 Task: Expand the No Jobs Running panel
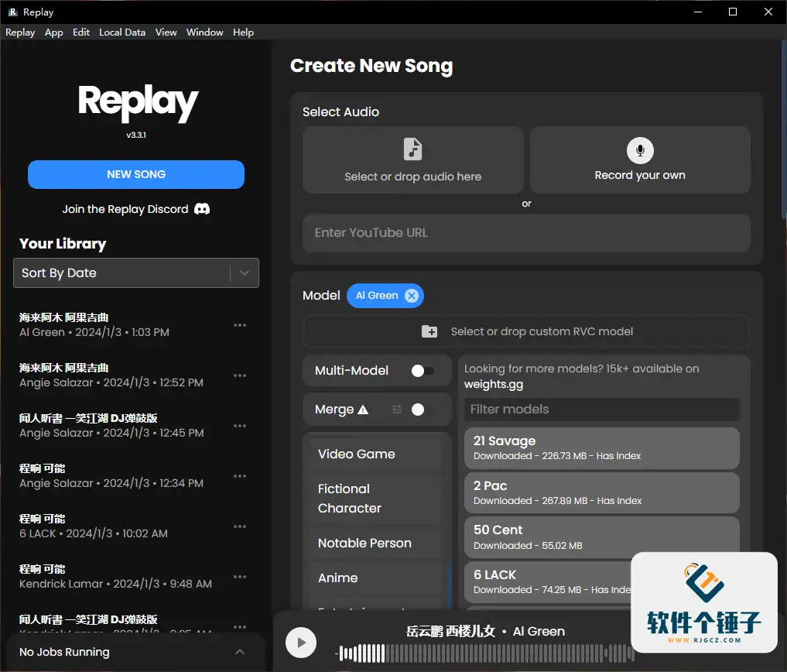click(240, 652)
